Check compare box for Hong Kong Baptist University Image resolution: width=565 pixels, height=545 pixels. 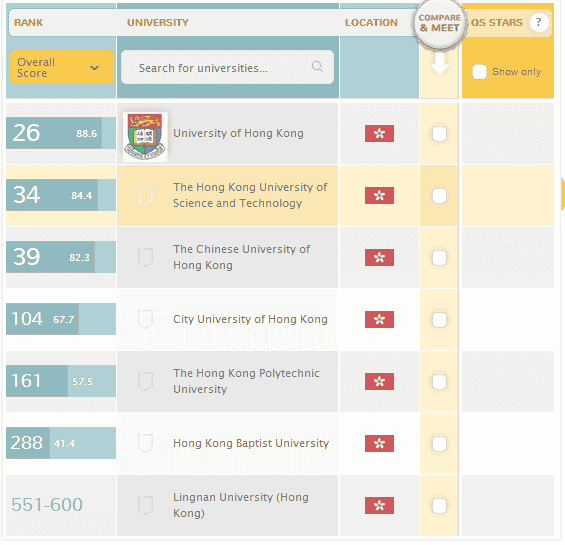click(x=439, y=444)
